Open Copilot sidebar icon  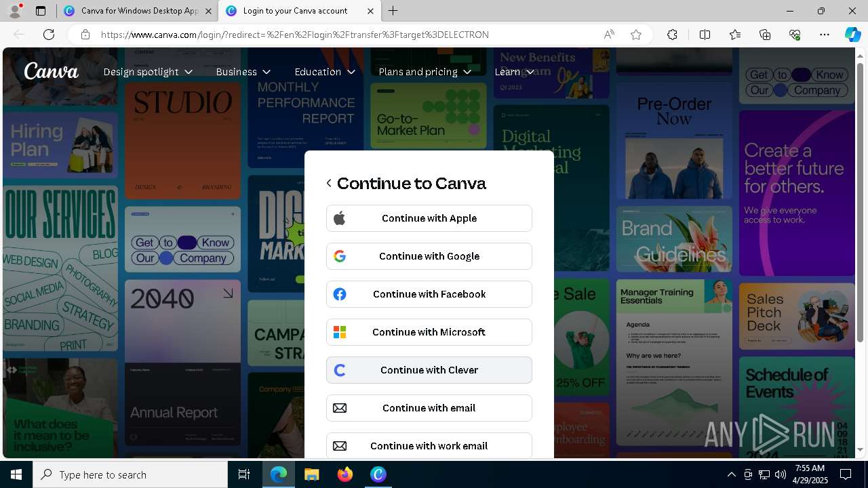(852, 35)
